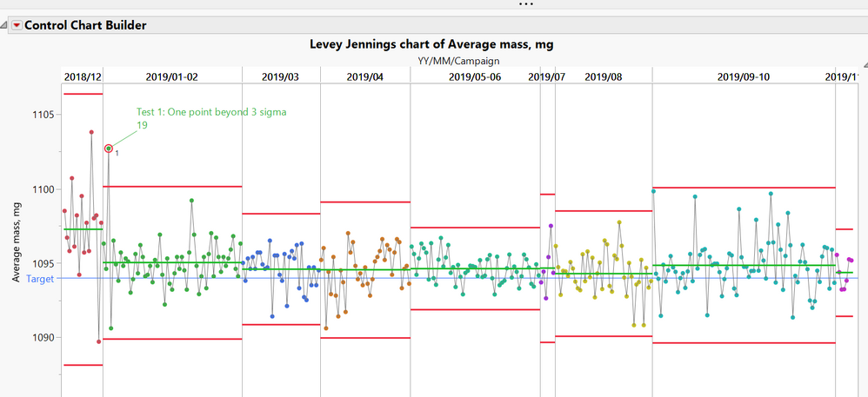Image resolution: width=868 pixels, height=397 pixels.
Task: Click the Control Chart Builder title
Action: [x=85, y=25]
